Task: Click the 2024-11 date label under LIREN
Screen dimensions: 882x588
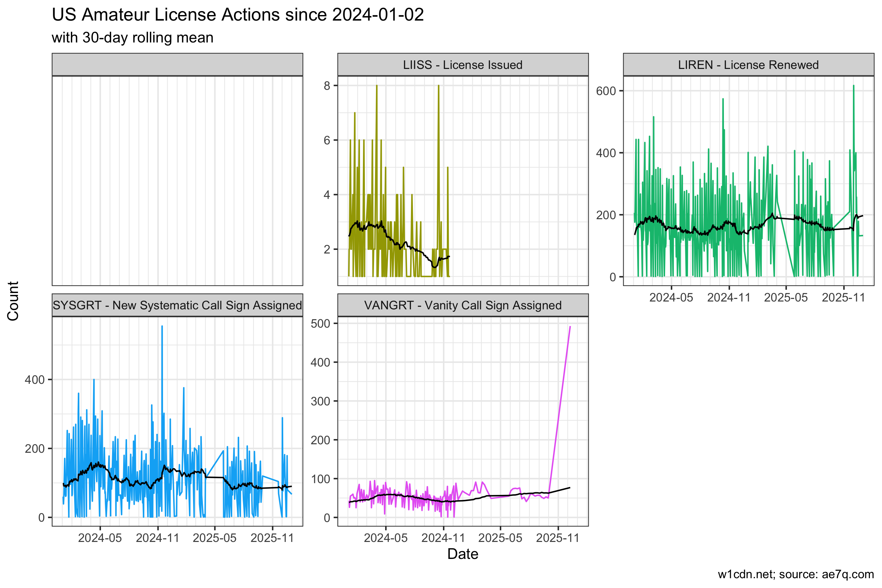Action: (x=728, y=297)
